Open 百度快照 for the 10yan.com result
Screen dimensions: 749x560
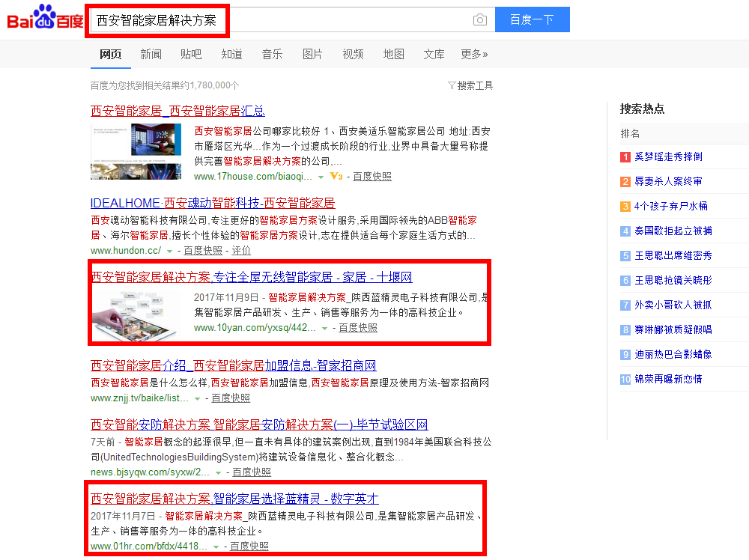click(358, 328)
